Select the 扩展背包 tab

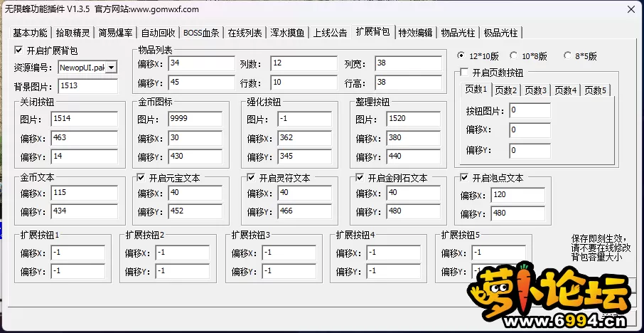tap(373, 31)
